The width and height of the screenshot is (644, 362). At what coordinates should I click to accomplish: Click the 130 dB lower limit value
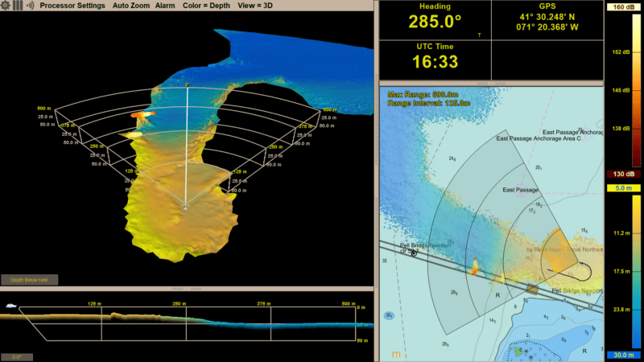pos(623,175)
